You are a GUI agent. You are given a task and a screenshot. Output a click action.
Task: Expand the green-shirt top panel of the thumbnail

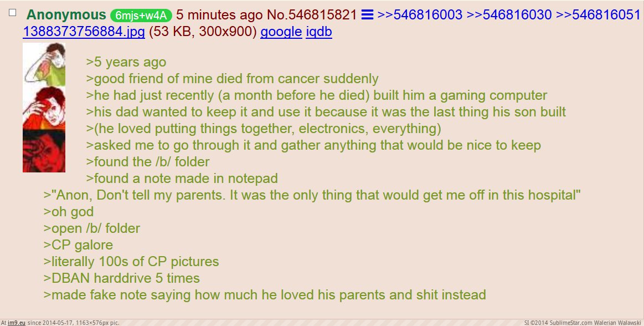pos(44,64)
